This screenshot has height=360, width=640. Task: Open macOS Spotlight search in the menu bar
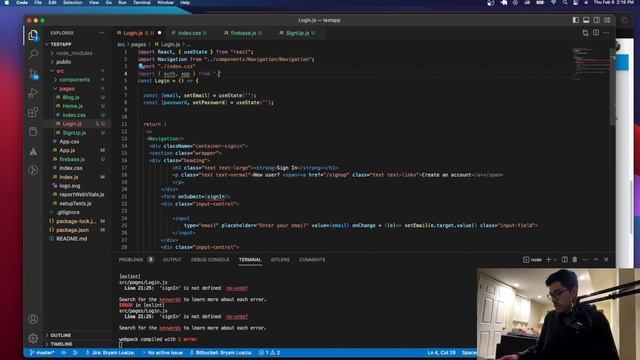[x=565, y=3]
